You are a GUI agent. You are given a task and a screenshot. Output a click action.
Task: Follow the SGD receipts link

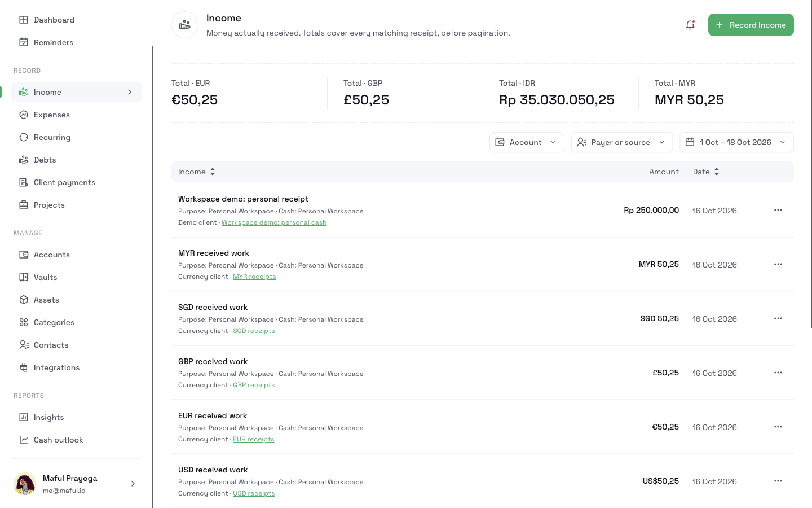coord(254,331)
